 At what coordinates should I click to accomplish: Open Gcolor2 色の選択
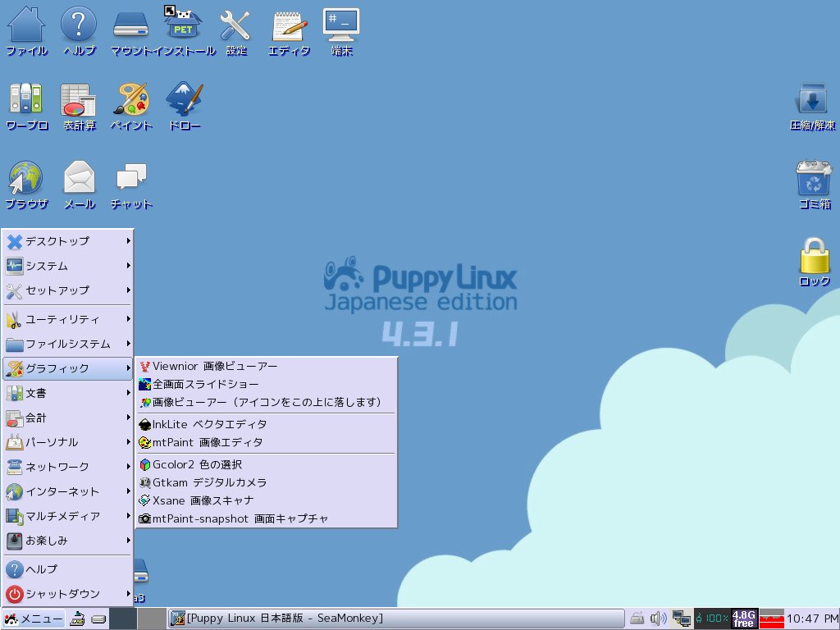pos(267,464)
